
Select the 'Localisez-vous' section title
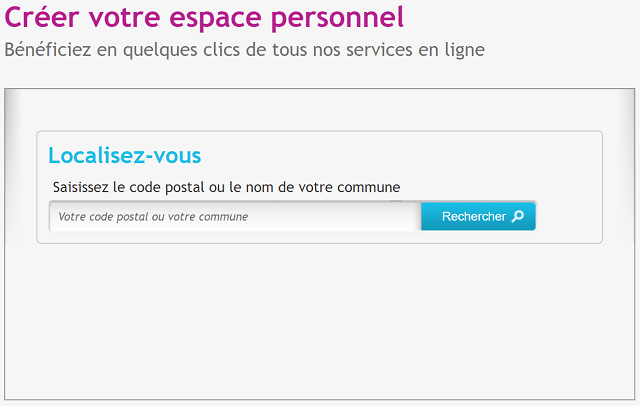(x=125, y=155)
